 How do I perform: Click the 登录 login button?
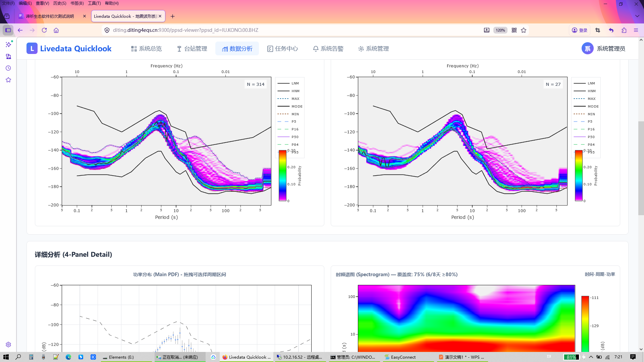tap(580, 30)
